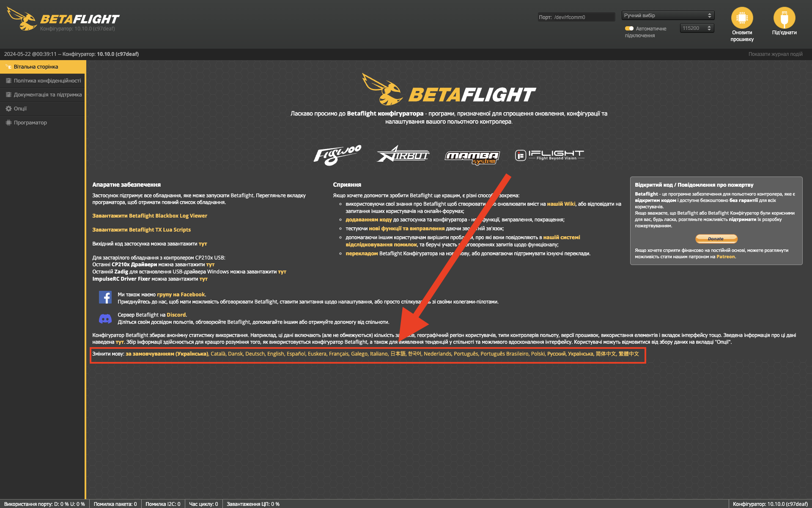Select за замовчуванням (Українська) language
This screenshot has height=508, width=812.
pyautogui.click(x=167, y=354)
